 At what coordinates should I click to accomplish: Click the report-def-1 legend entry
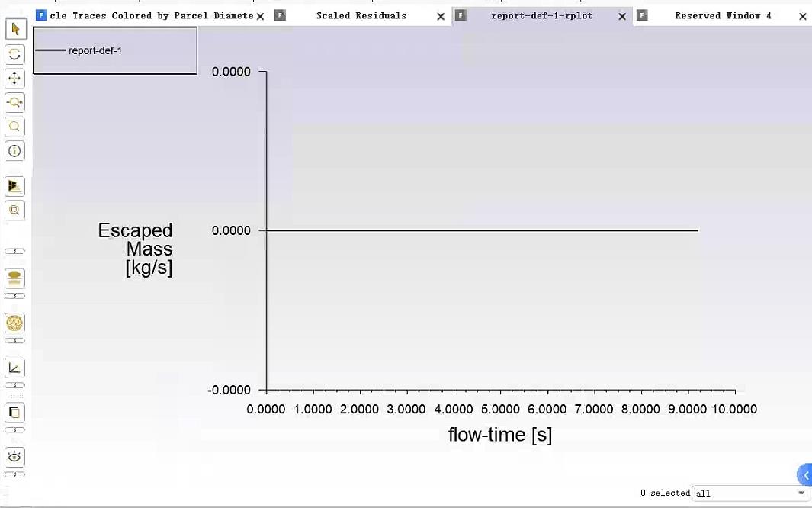click(x=95, y=51)
